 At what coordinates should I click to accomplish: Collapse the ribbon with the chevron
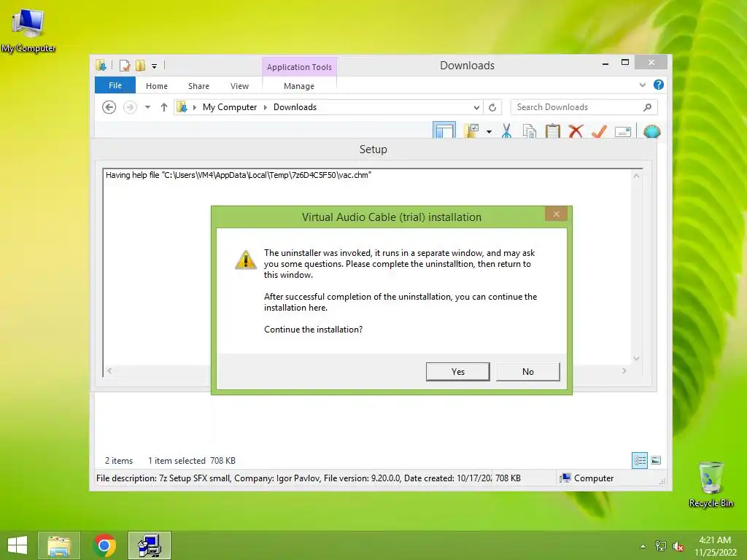[642, 85]
